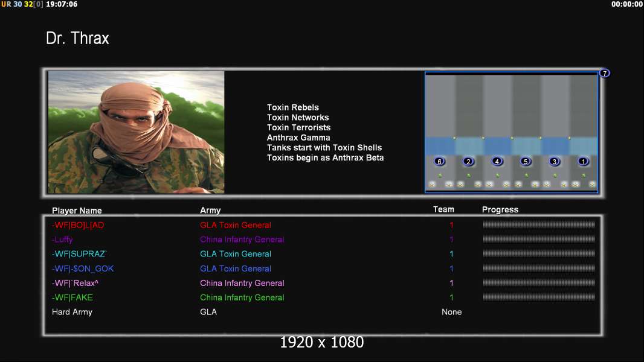The width and height of the screenshot is (644, 362).
Task: Select Toxin Terrorists ability text
Action: (298, 127)
